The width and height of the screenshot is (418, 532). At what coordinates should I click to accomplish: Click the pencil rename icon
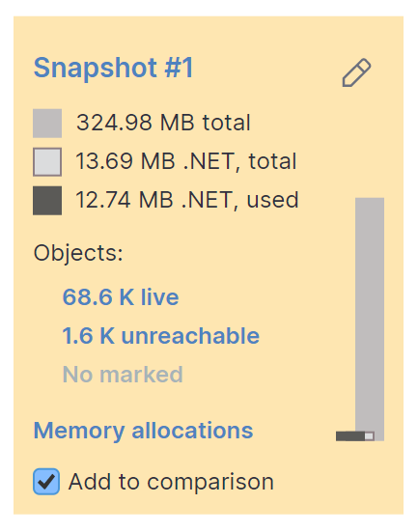coord(356,72)
